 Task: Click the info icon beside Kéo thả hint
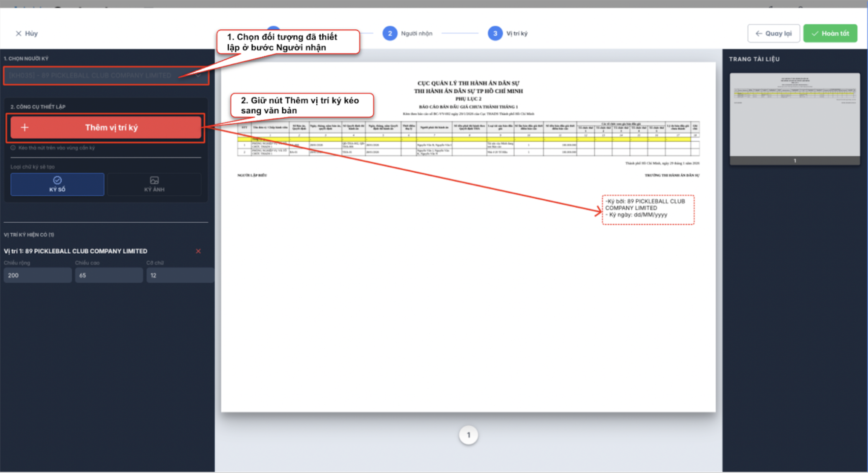(x=13, y=148)
